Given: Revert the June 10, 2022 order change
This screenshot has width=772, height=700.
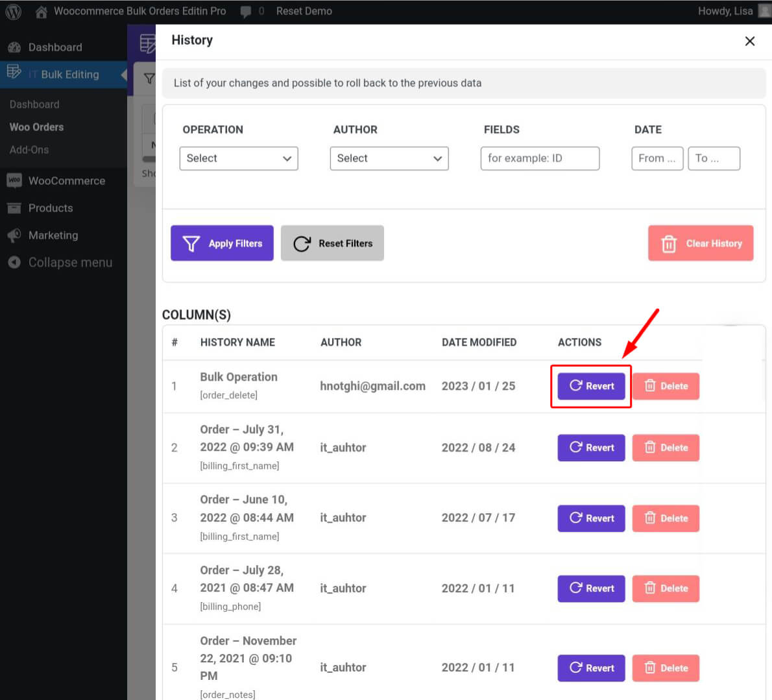Looking at the screenshot, I should 591,518.
